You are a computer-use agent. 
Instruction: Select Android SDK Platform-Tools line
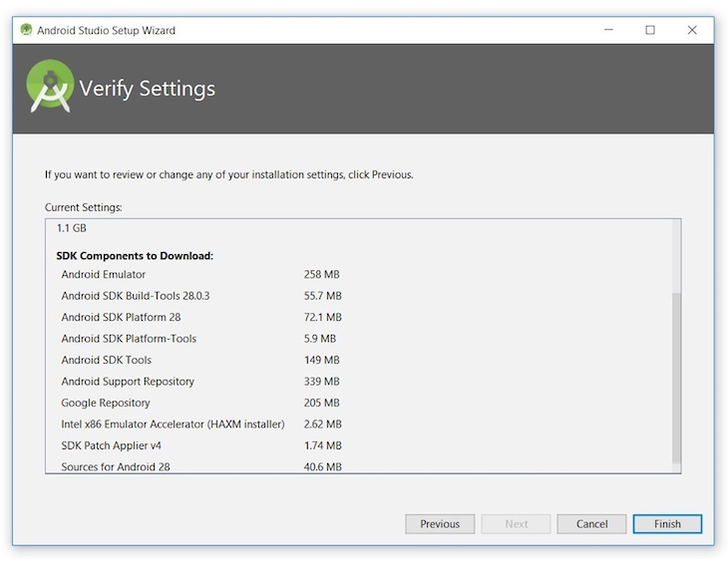point(129,339)
